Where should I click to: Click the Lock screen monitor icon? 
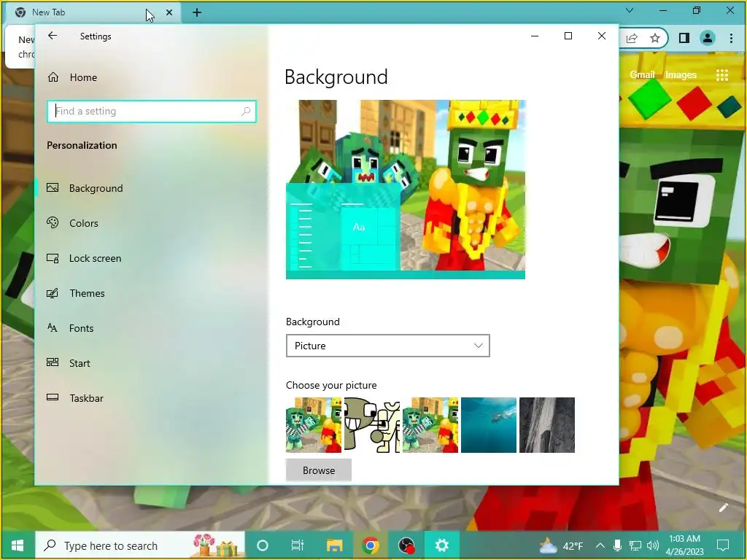[53, 258]
